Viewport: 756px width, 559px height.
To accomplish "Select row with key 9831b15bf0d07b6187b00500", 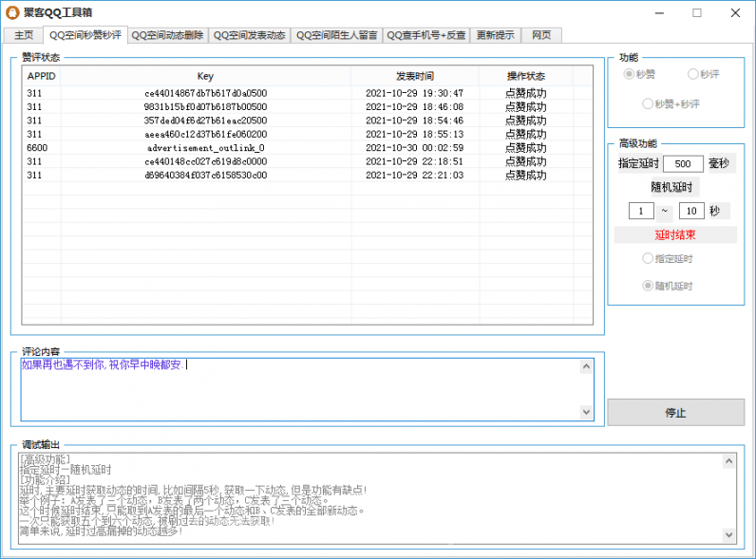I will pos(308,106).
